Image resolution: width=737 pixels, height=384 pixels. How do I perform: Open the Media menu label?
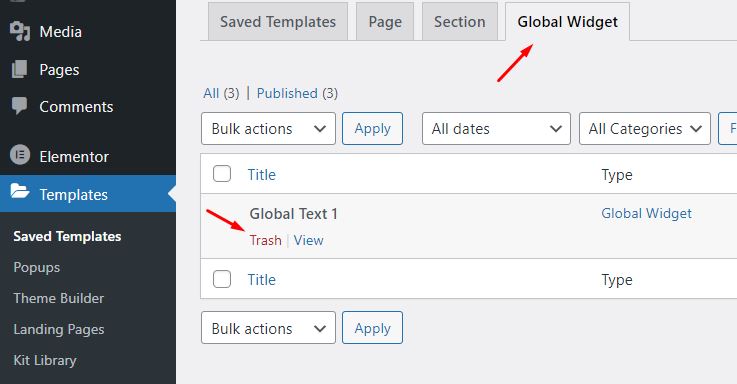tap(61, 32)
